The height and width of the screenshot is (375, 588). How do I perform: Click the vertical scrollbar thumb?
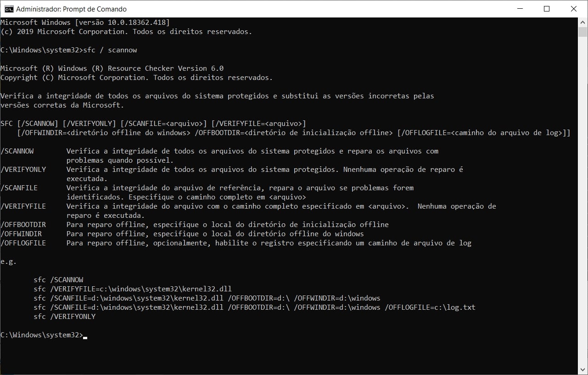(582, 32)
